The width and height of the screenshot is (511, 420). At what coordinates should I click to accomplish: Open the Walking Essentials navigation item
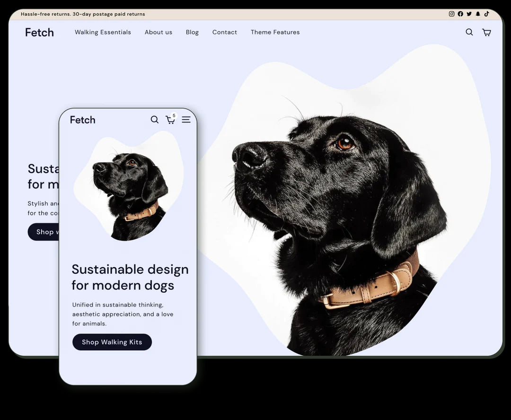[x=103, y=32]
